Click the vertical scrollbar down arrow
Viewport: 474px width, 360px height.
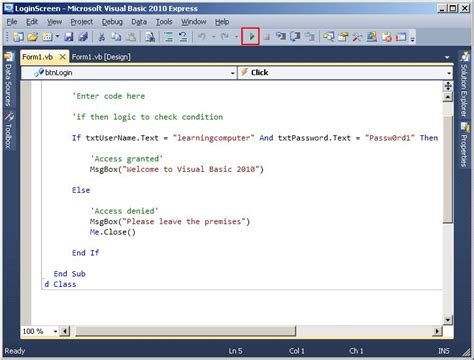point(448,320)
